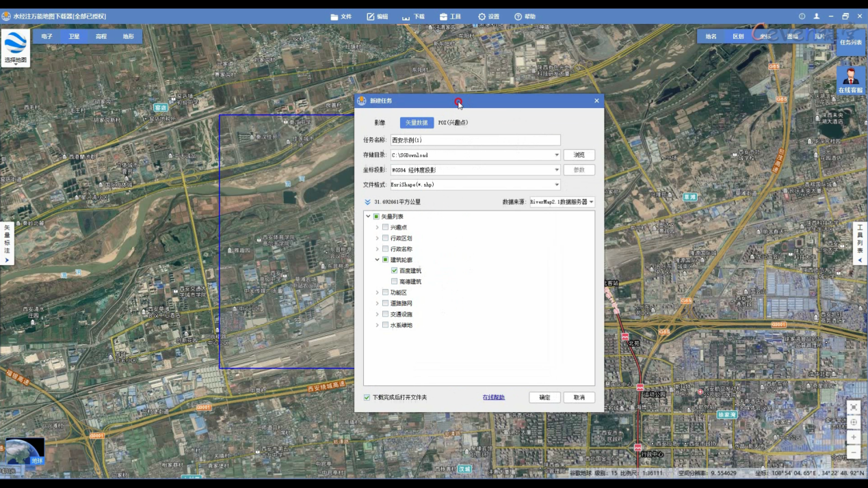This screenshot has width=868, height=488.
Task: Collapse area info with double-chevron icon
Action: click(367, 202)
